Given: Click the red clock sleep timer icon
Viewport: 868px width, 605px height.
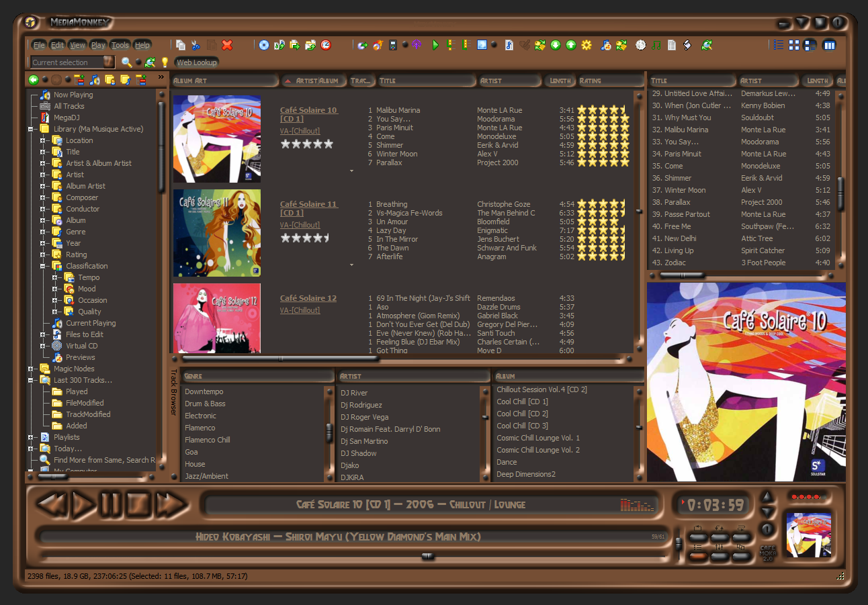Looking at the screenshot, I should 326,45.
